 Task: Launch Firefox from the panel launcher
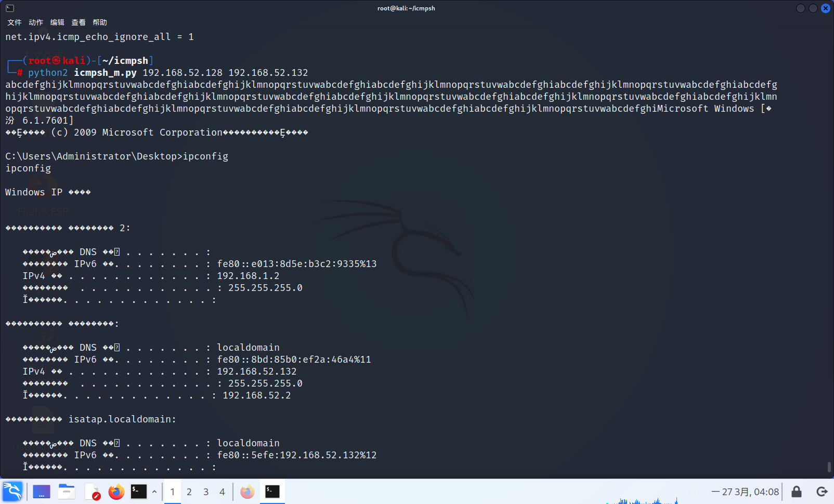[x=116, y=492]
